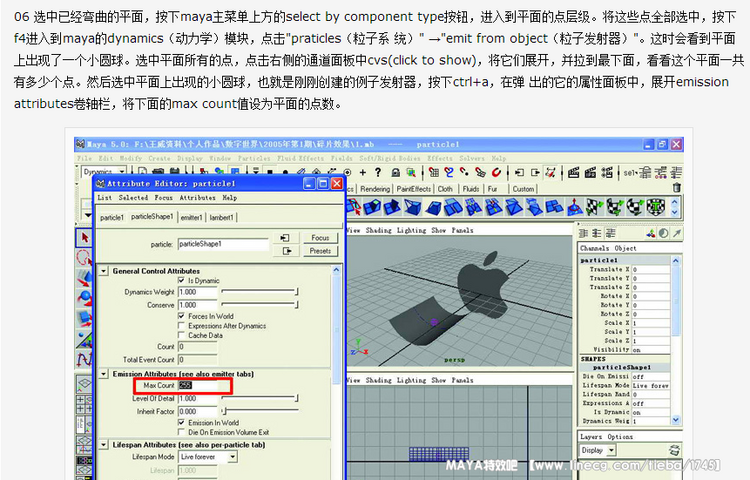Open the Dynamics menu set dropdown

pos(103,171)
